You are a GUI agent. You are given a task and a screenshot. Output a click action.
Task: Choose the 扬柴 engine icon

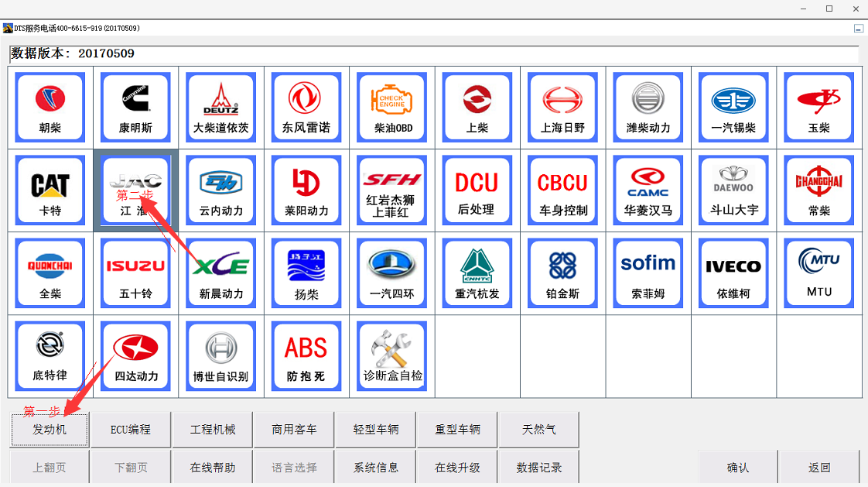306,273
